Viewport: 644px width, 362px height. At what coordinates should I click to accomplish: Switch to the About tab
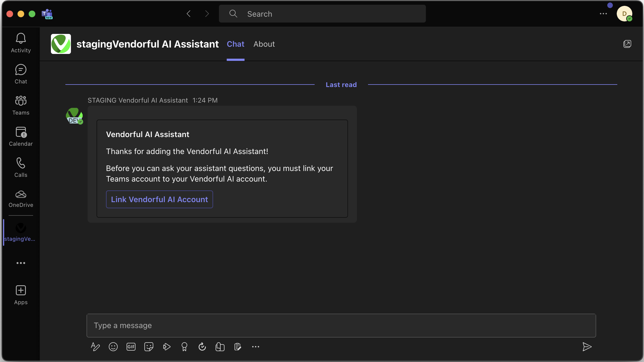tap(264, 44)
